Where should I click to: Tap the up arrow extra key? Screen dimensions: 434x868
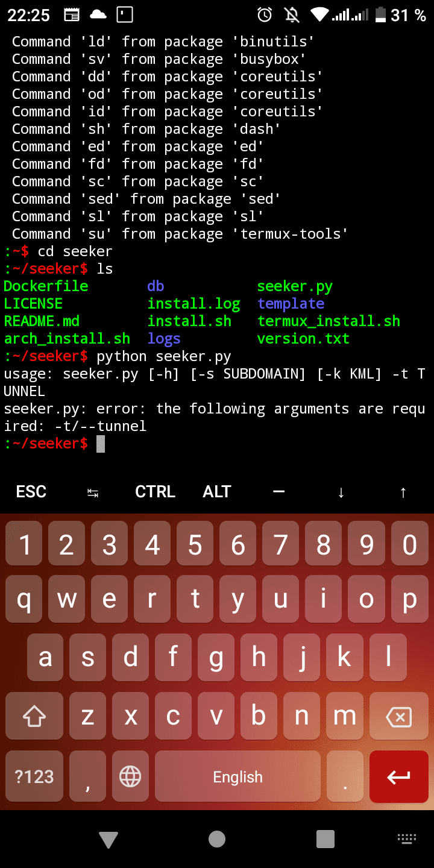pos(403,492)
